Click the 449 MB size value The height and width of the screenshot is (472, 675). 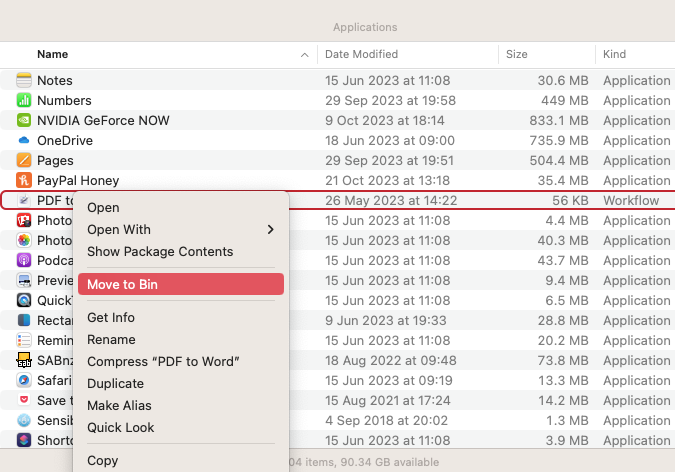click(x=565, y=100)
